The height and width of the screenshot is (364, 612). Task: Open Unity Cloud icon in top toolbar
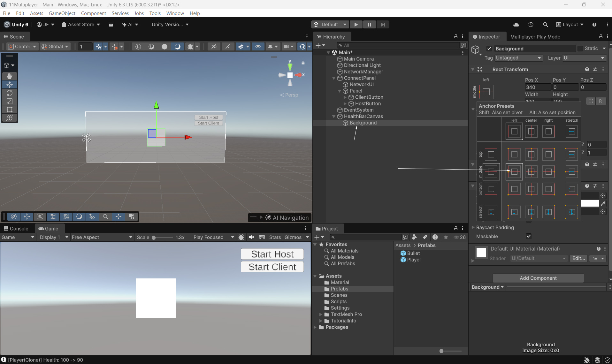(x=516, y=25)
